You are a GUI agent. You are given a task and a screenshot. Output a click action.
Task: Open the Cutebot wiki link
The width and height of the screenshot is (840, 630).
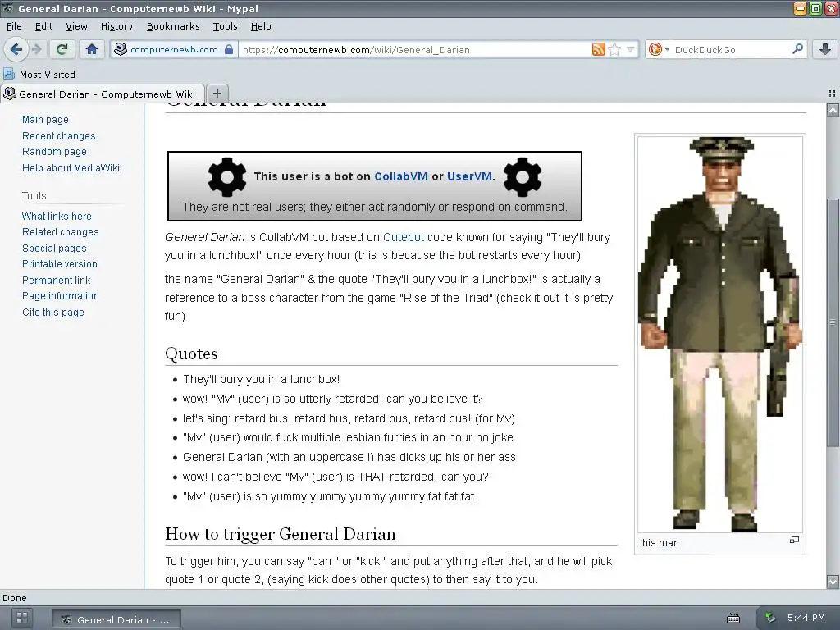(404, 237)
